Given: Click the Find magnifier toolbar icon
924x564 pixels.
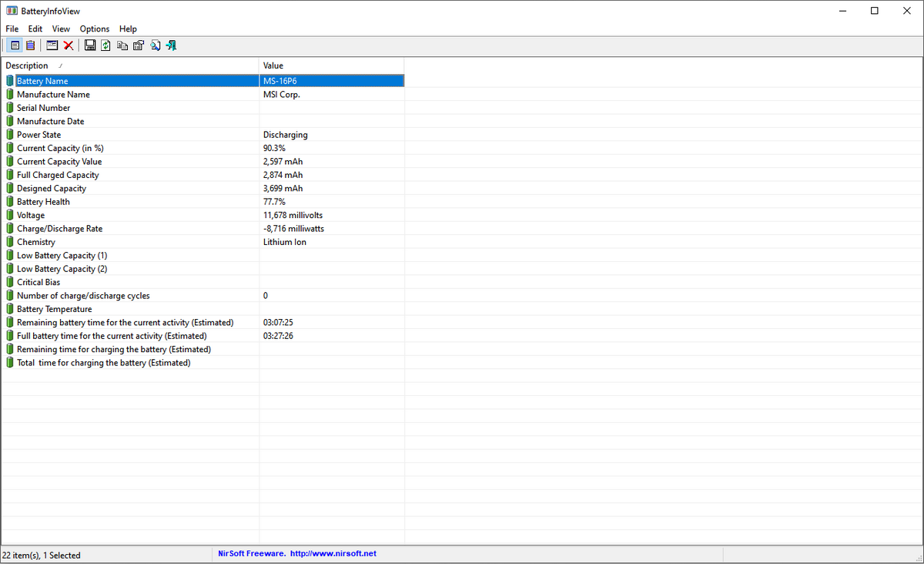Looking at the screenshot, I should (x=155, y=45).
